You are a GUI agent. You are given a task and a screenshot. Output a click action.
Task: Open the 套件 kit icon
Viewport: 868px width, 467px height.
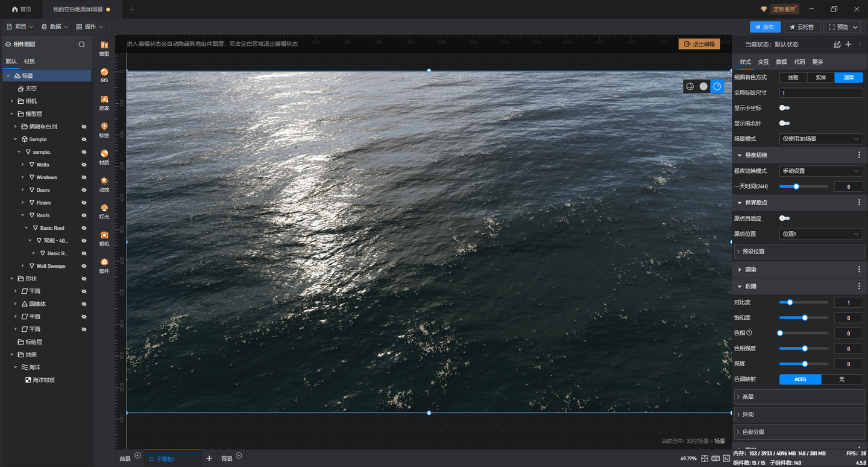[104, 265]
